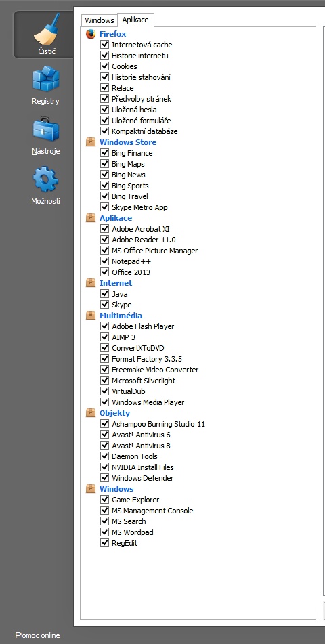The height and width of the screenshot is (644, 325).
Task: Toggle Skype Metro App checkbox
Action: tap(104, 207)
